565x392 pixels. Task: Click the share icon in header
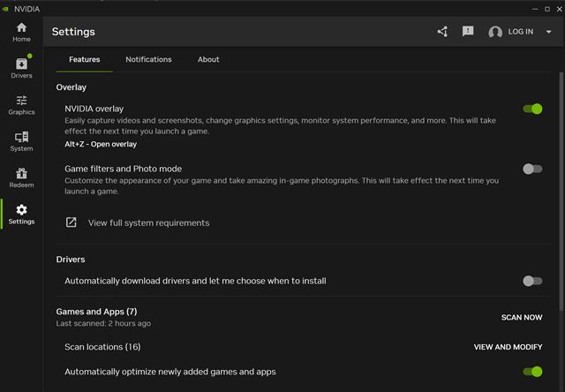coord(443,32)
